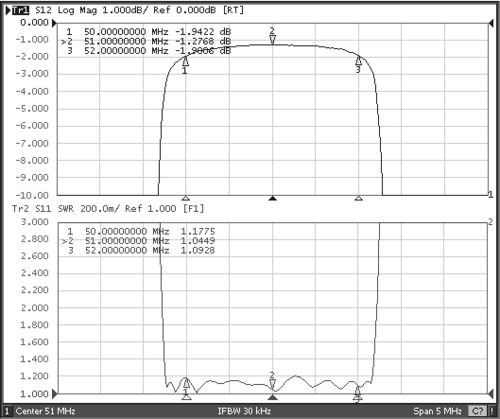Click the SWR reference arrow at 1.000
Screen dimensions: 500x419
coord(55,394)
